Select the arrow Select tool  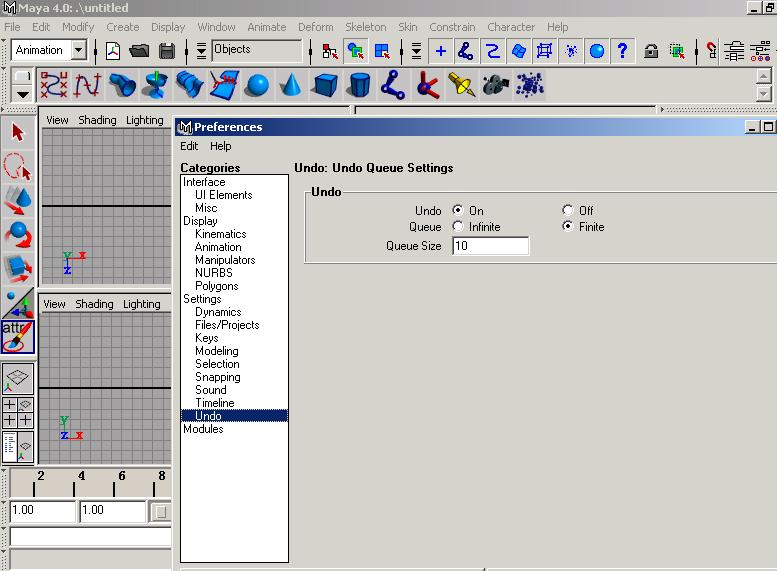[x=18, y=133]
